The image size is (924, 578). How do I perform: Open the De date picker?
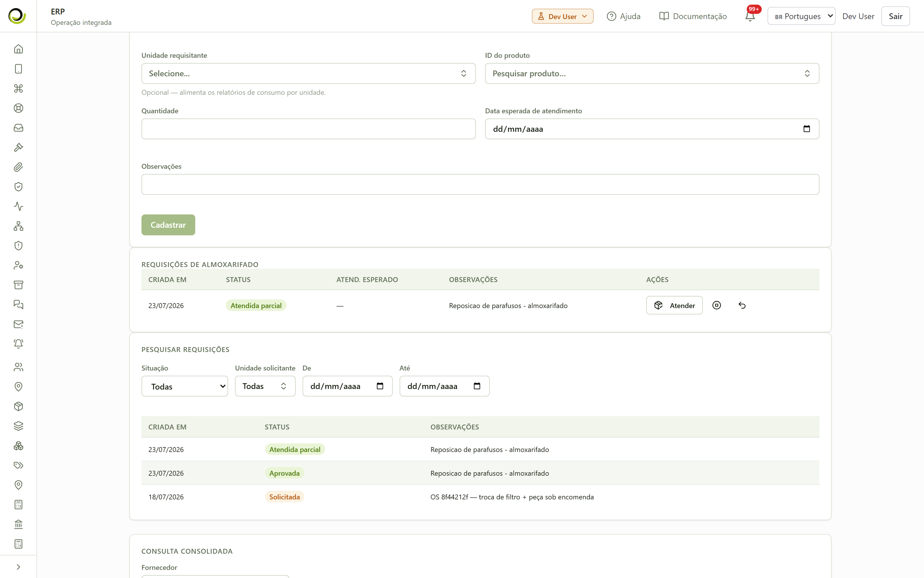380,386
